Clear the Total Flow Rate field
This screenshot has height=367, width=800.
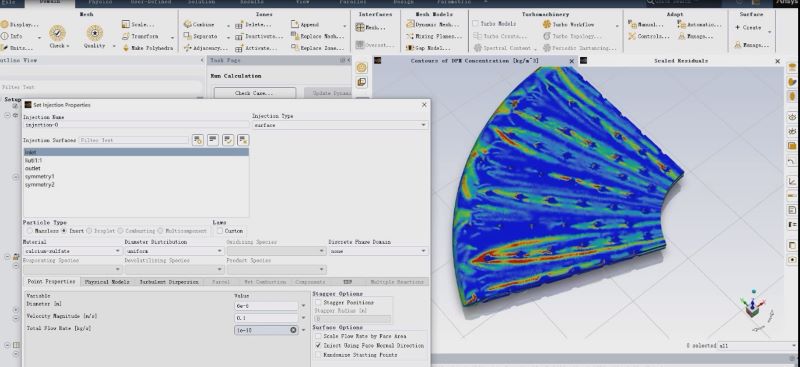click(293, 330)
